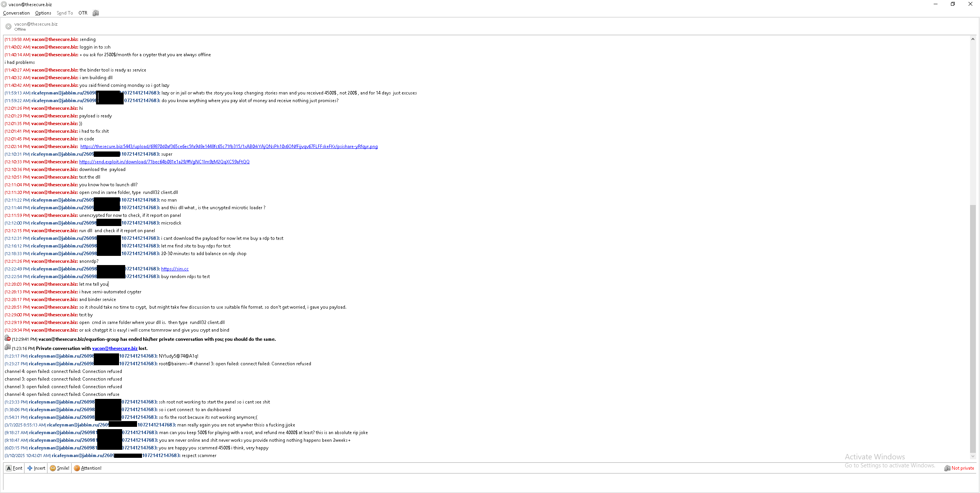The height and width of the screenshot is (493, 980).
Task: Click the ended-conversation icon beside 12:29:41 PM message
Action: [8, 338]
